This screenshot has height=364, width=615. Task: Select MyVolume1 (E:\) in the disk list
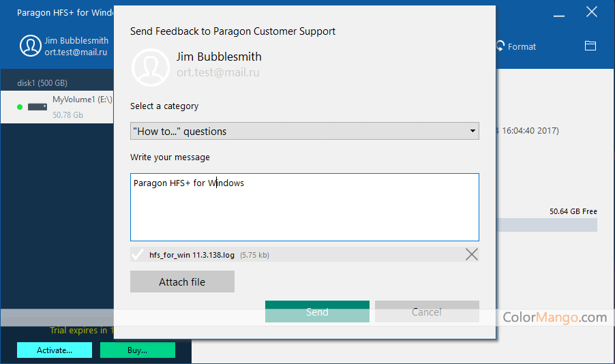click(75, 100)
